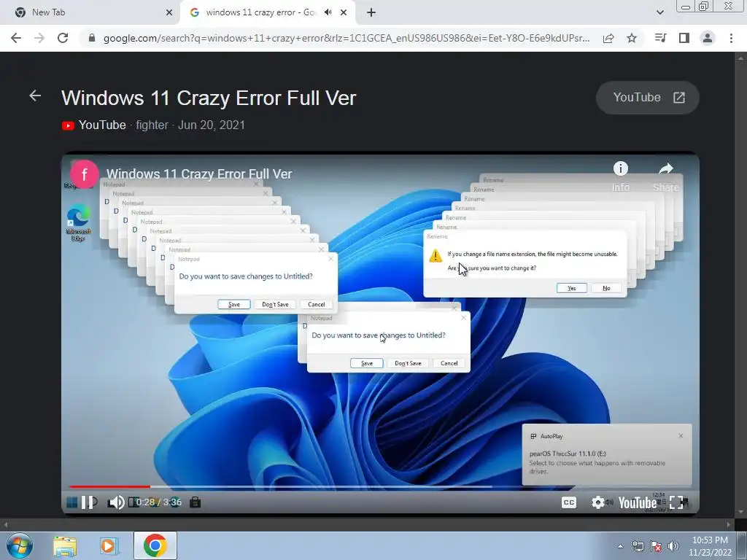Click the channel avatar 'f' icon

[x=85, y=174]
